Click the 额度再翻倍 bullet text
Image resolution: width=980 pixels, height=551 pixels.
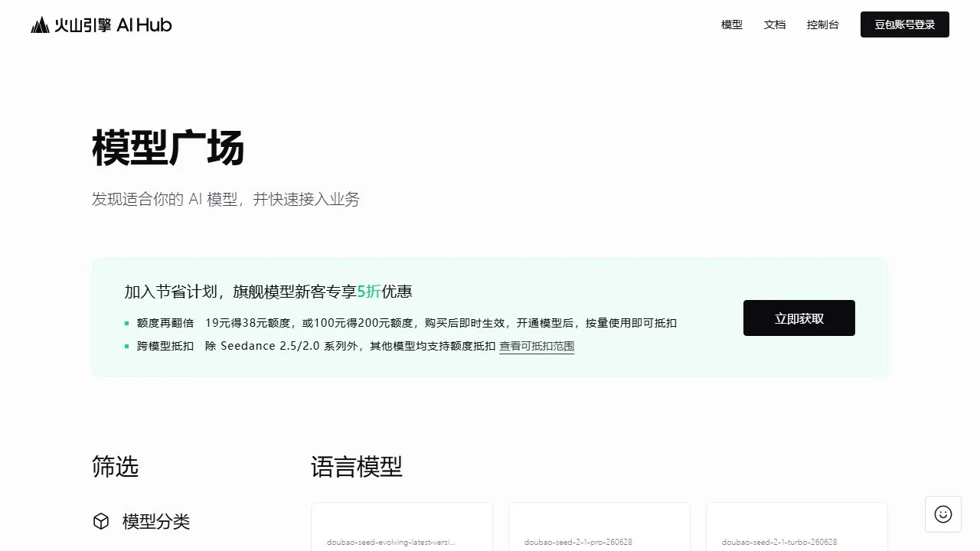coord(165,323)
